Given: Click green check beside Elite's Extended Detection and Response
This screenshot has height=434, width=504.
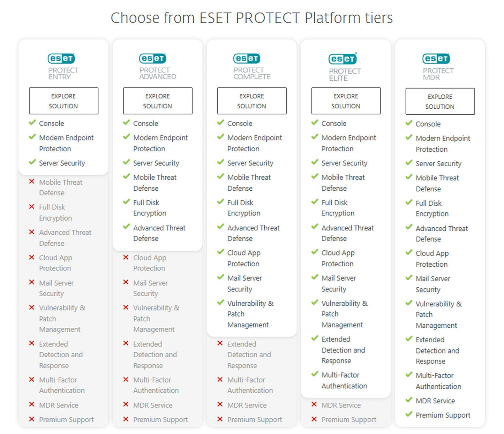Looking at the screenshot, I should [x=315, y=338].
